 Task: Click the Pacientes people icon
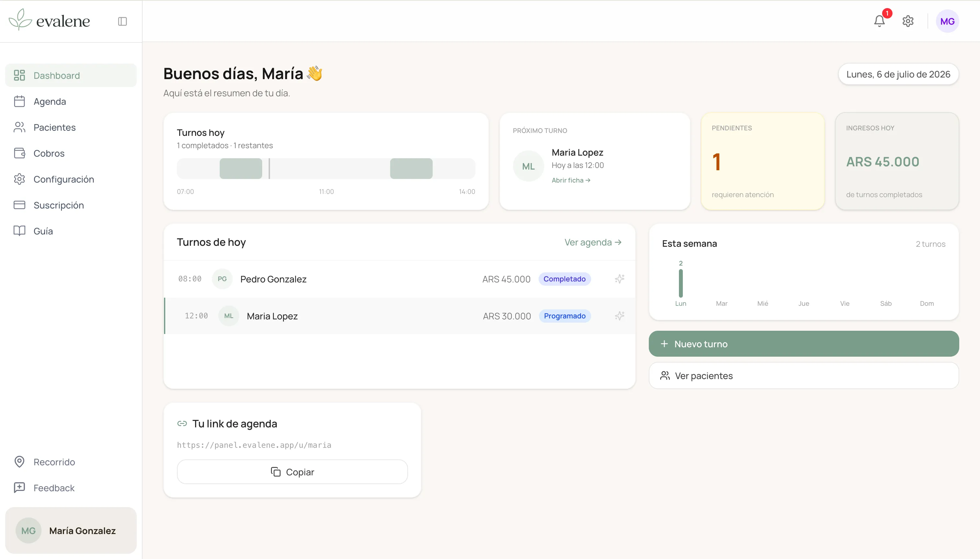click(x=19, y=127)
